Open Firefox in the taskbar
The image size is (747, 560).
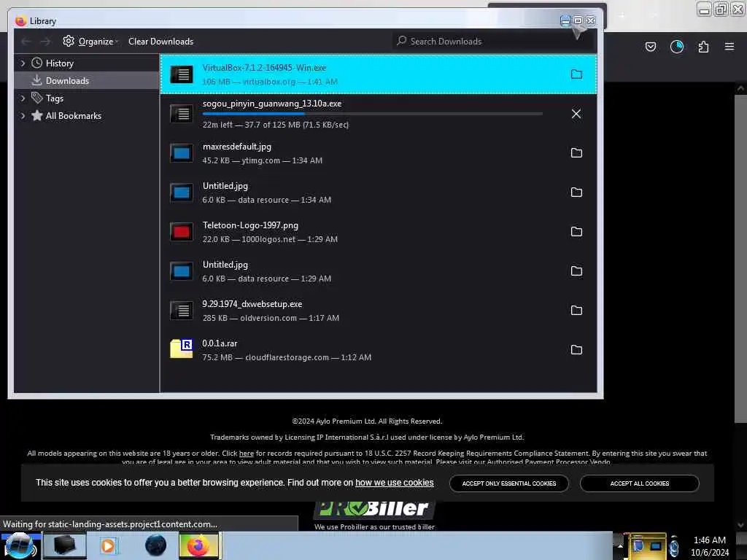pos(199,545)
